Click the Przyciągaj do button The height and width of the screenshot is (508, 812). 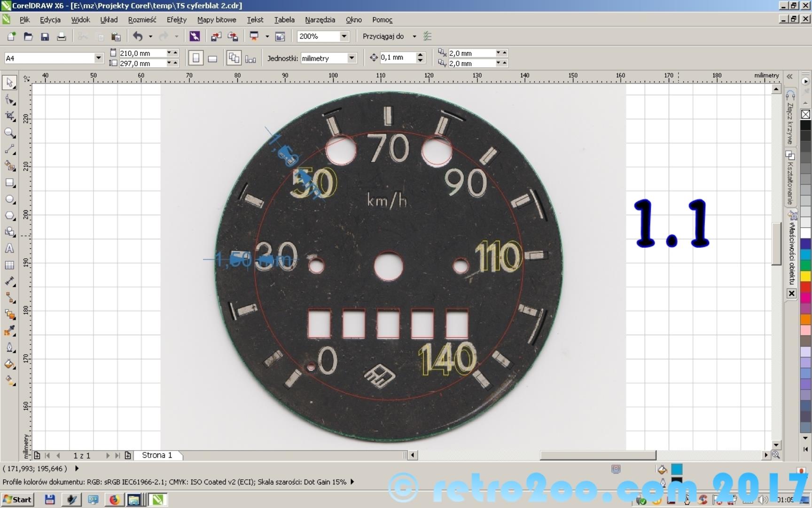383,36
